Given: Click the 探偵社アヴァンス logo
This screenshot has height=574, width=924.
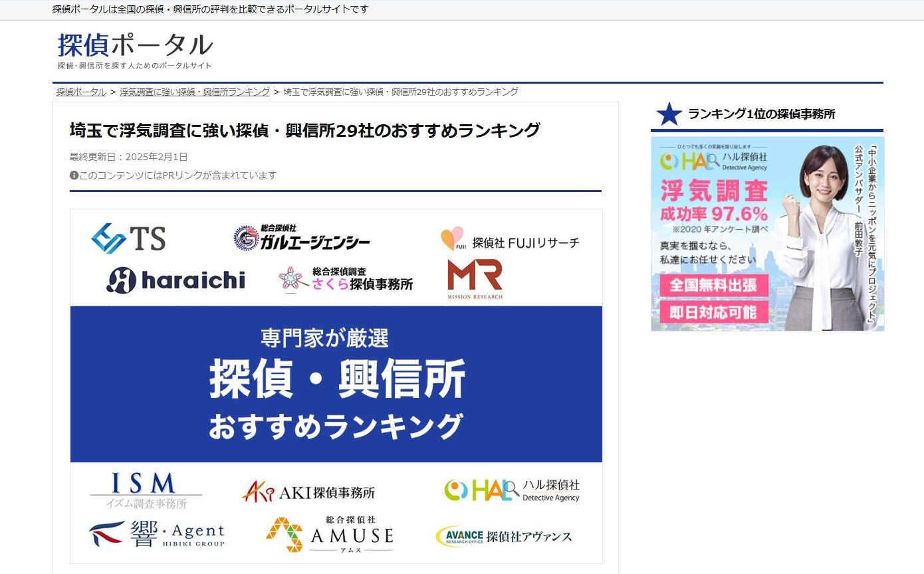Looking at the screenshot, I should pos(503,536).
